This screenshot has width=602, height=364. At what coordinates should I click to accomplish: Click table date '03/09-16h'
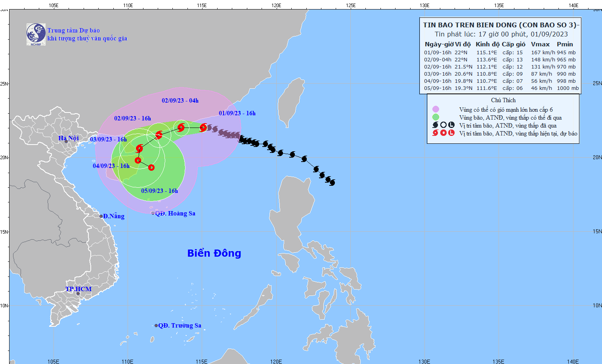[x=438, y=74]
